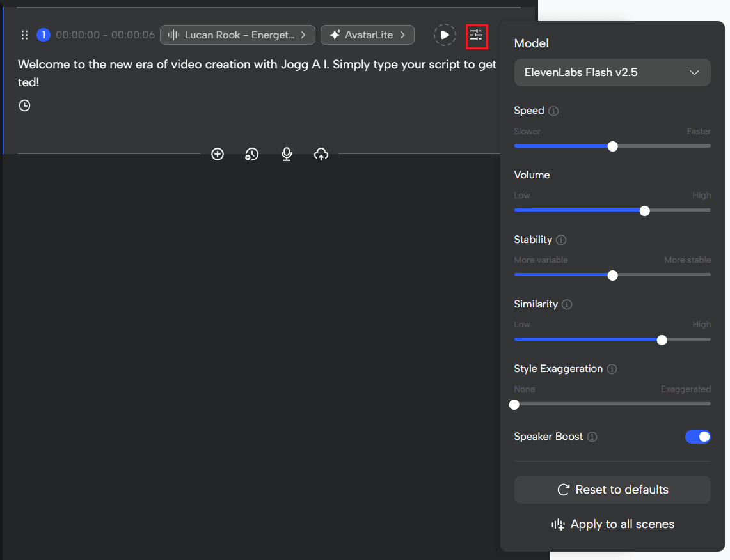730x560 pixels.
Task: Click the Speed info icon
Action: click(x=553, y=111)
